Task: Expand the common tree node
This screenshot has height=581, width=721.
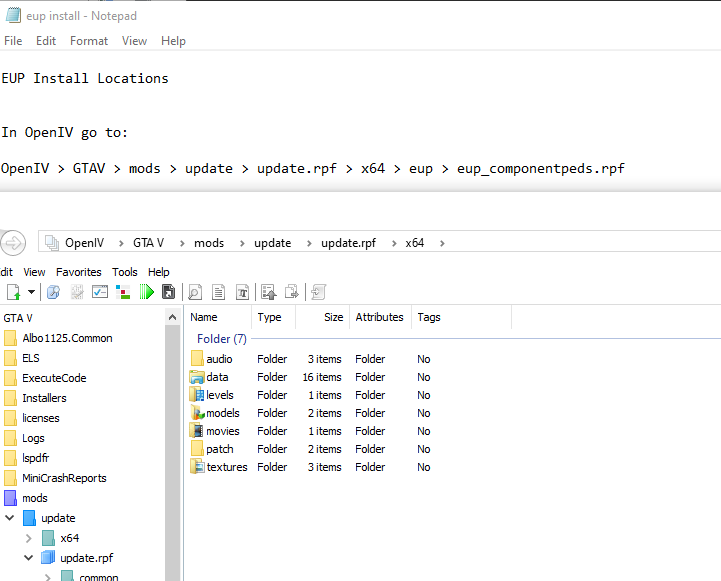Action: click(48, 577)
